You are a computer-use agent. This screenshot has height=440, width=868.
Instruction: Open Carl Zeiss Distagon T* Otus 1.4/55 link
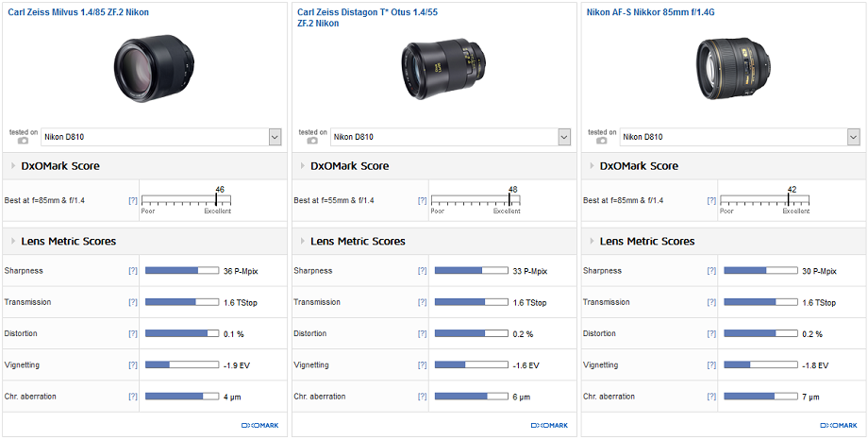click(x=367, y=17)
